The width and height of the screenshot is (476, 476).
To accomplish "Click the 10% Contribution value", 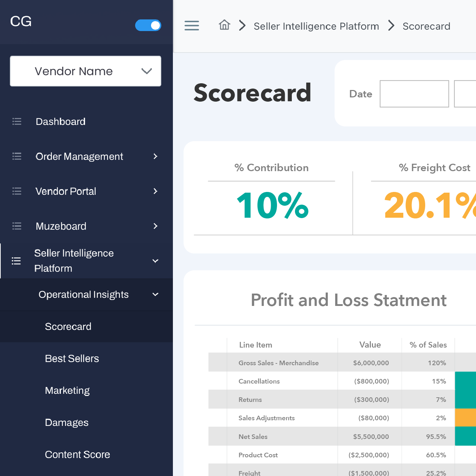I will click(x=272, y=206).
